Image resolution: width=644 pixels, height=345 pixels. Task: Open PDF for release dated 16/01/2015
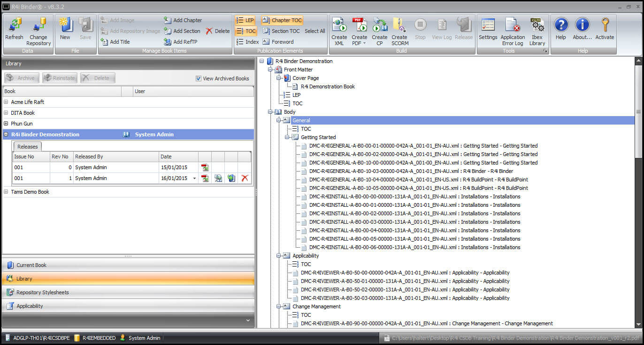point(205,178)
